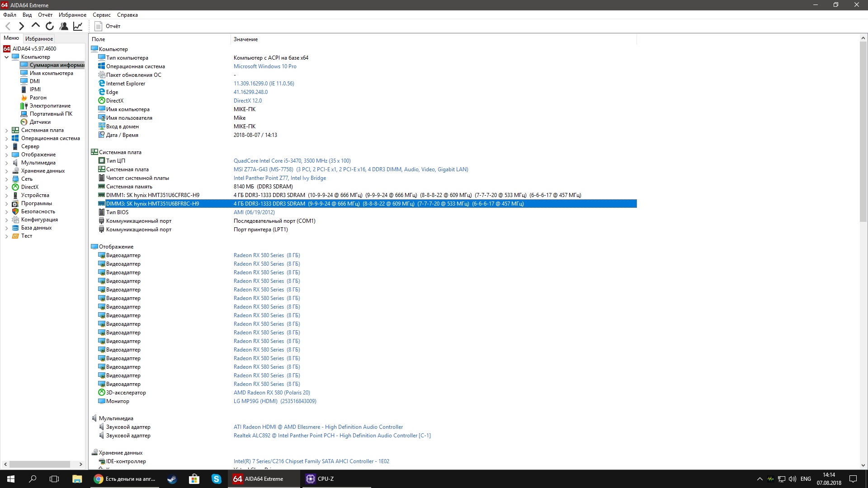Click the Refresh toolbar icon
The height and width of the screenshot is (488, 868).
(50, 26)
